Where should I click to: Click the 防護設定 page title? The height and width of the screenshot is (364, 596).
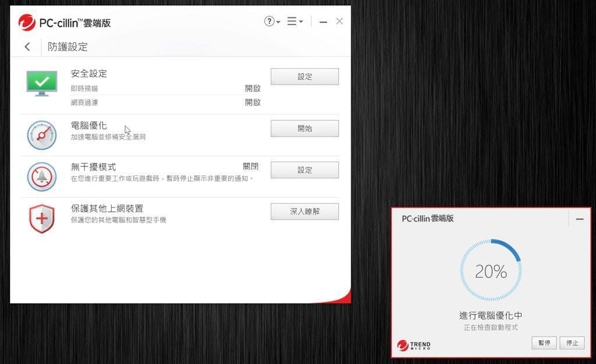68,47
